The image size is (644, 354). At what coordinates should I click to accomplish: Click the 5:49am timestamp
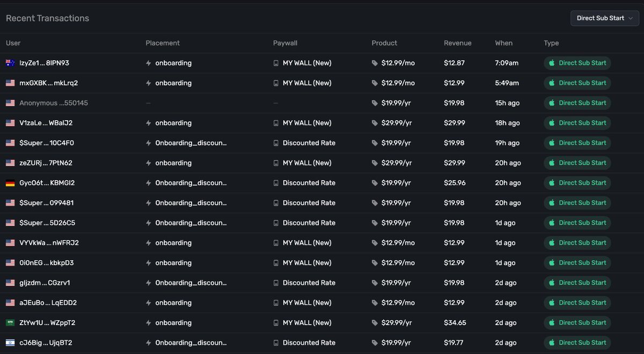click(x=507, y=83)
